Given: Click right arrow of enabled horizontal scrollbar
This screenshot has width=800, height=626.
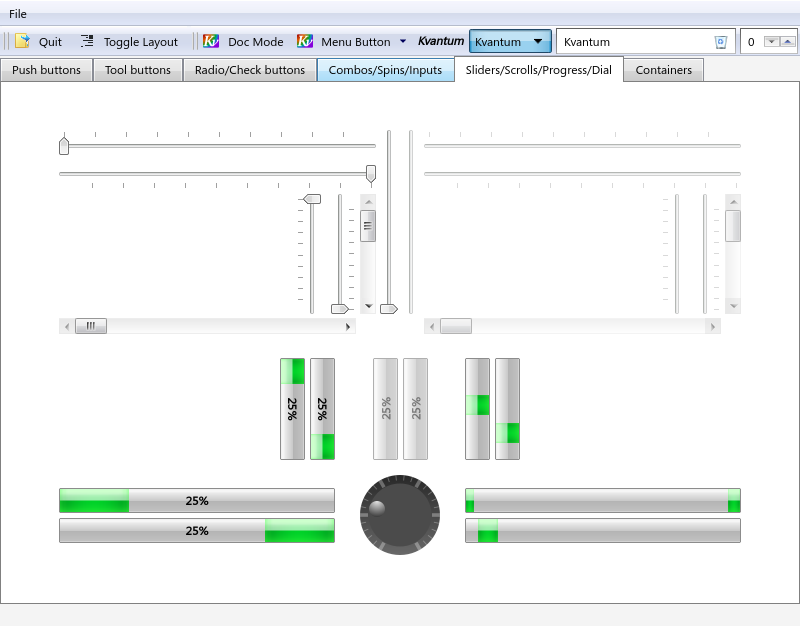Looking at the screenshot, I should pyautogui.click(x=348, y=326).
